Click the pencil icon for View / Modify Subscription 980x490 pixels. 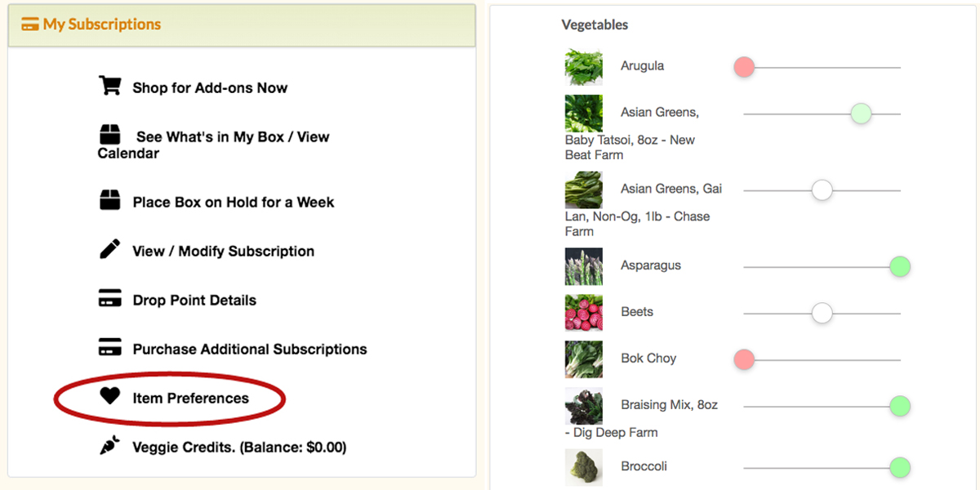109,249
